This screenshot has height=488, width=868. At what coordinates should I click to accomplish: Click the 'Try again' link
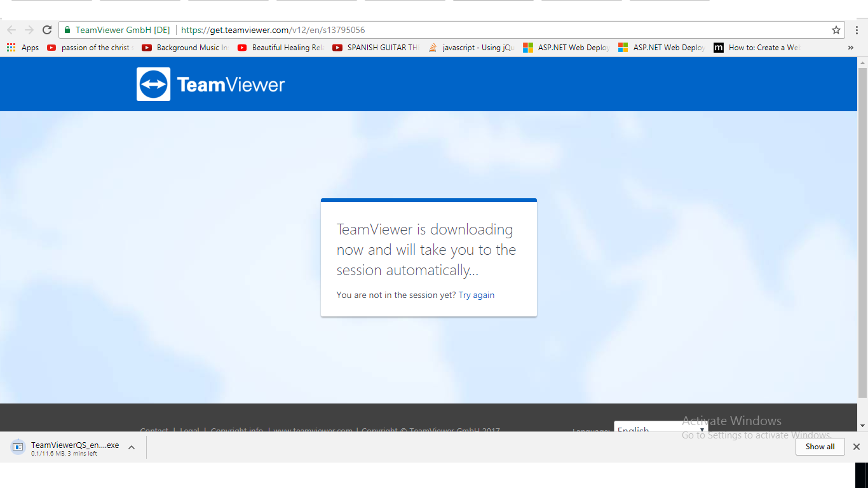pos(477,295)
